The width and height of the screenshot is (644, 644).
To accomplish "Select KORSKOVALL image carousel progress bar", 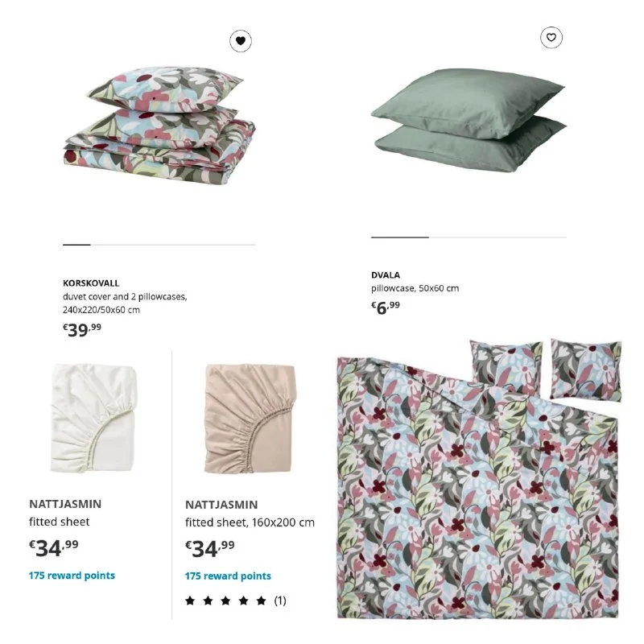I will 159,245.
